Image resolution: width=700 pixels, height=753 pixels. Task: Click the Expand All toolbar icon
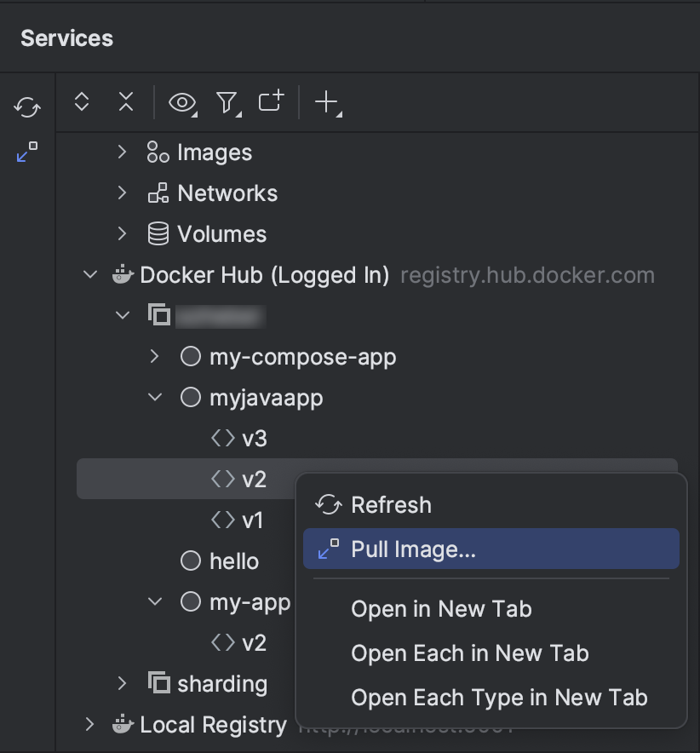[81, 101]
